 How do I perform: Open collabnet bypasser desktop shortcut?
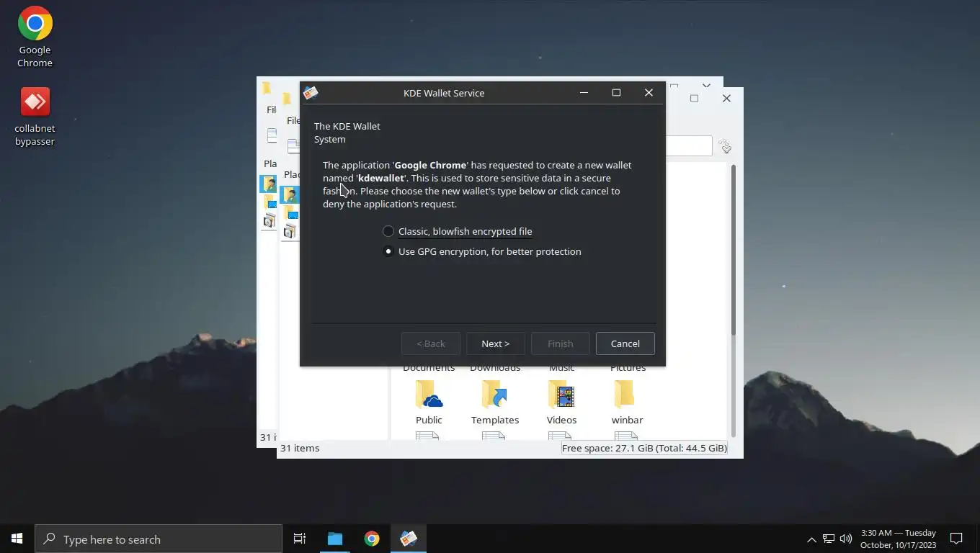click(35, 117)
